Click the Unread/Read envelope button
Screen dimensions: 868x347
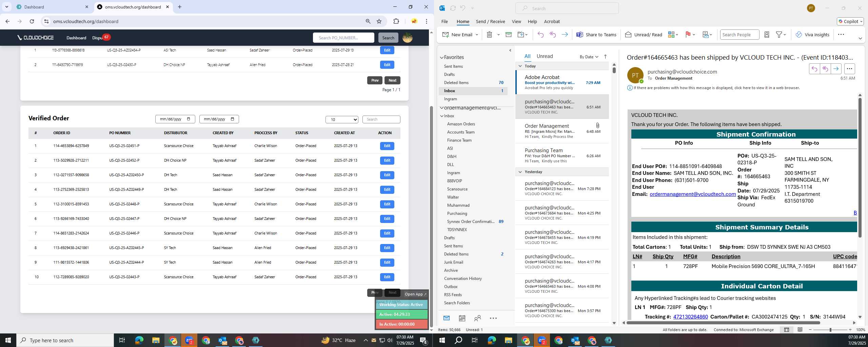pyautogui.click(x=643, y=35)
